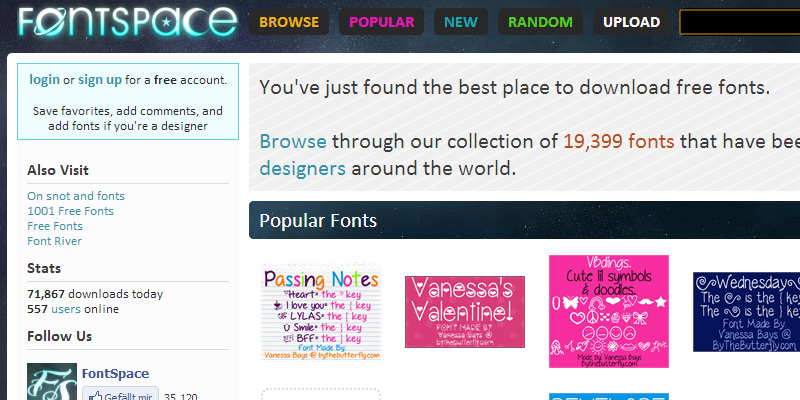Click the login link

click(44, 80)
